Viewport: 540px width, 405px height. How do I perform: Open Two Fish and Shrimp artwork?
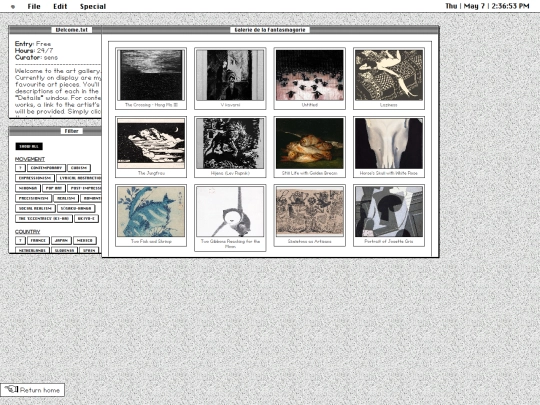point(151,216)
